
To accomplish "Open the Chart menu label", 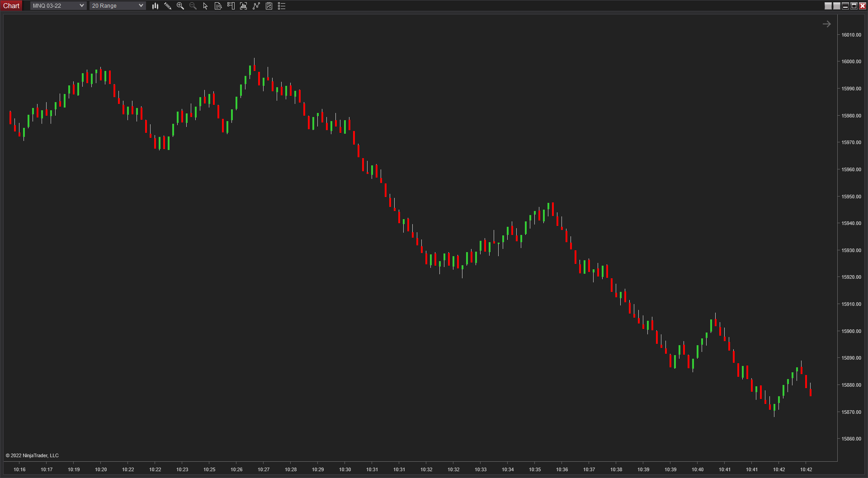I will [x=11, y=6].
